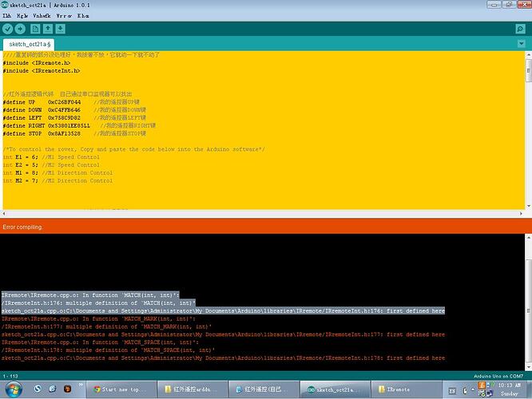Screen dimensions: 532x399
Task: Expand the quick-launch overflow chevron
Action: (x=81, y=385)
